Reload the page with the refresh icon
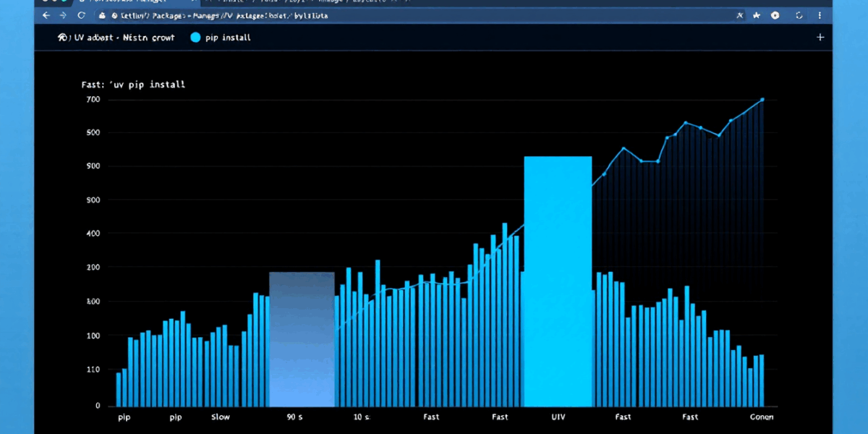 [82, 15]
